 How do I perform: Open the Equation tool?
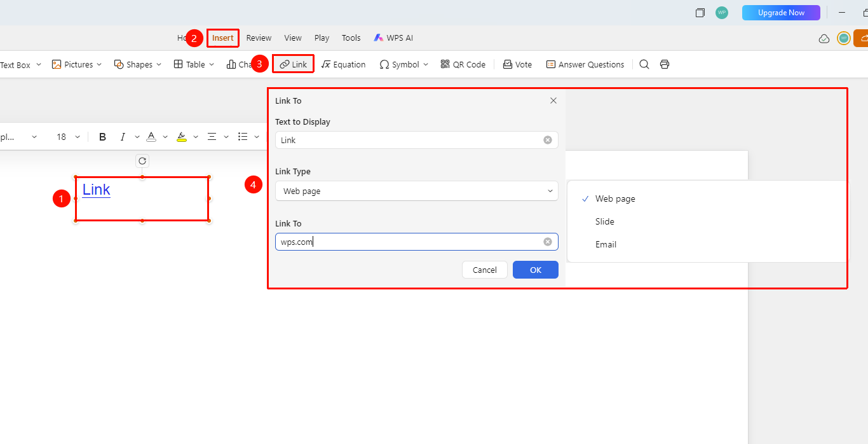coord(343,64)
